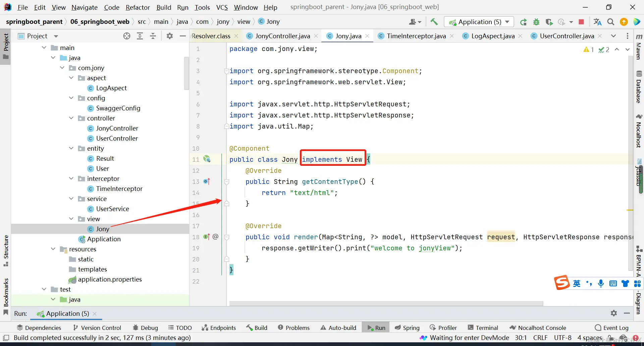Fold the getContentType method on line 13
Viewport: 644px width, 346px height.
[x=227, y=182]
